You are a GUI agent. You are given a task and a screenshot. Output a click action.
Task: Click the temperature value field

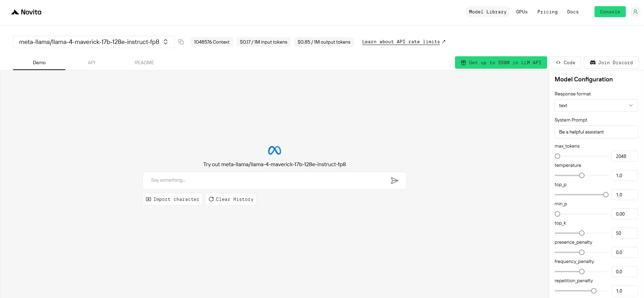pos(625,175)
